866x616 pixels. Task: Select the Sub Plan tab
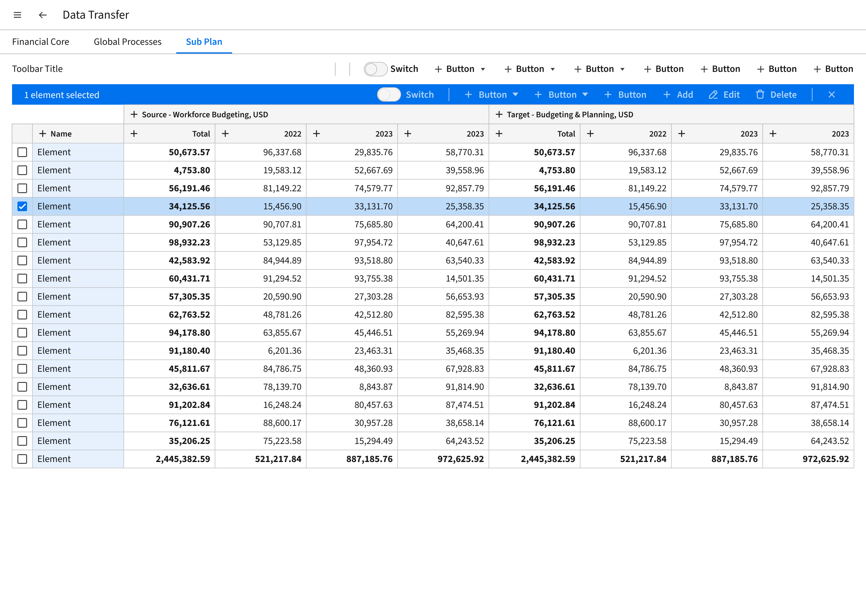click(x=204, y=42)
